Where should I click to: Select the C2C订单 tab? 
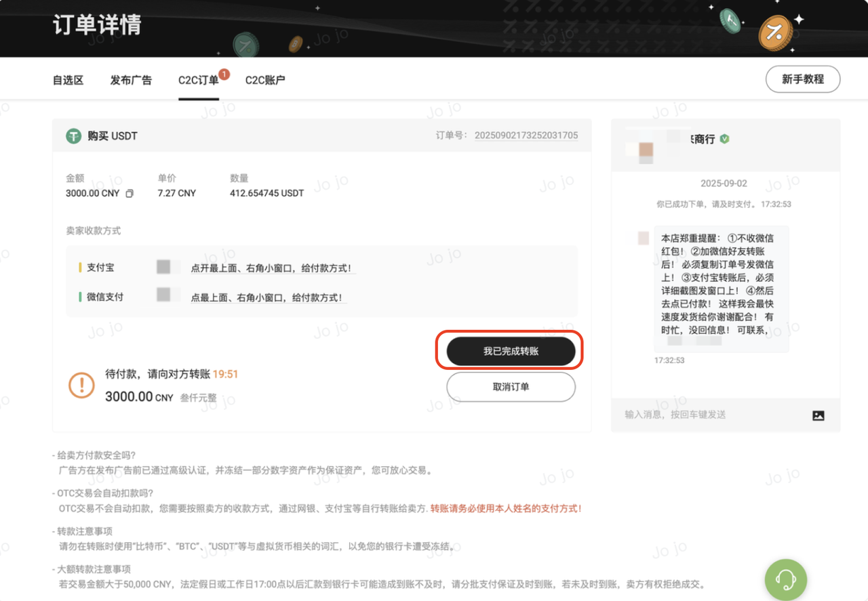198,80
